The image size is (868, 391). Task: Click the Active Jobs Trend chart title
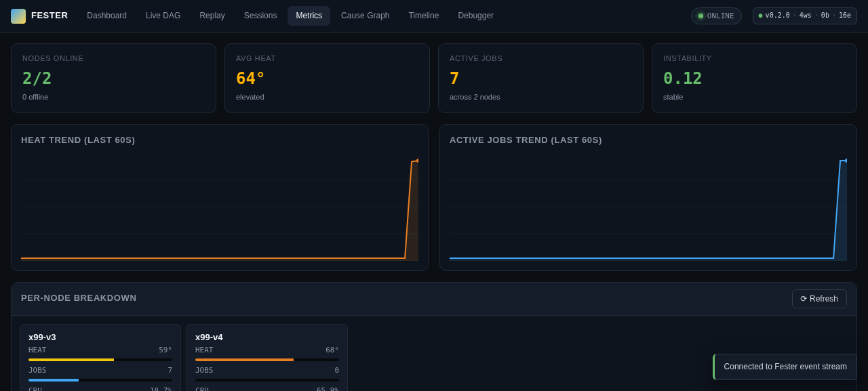(x=526, y=140)
